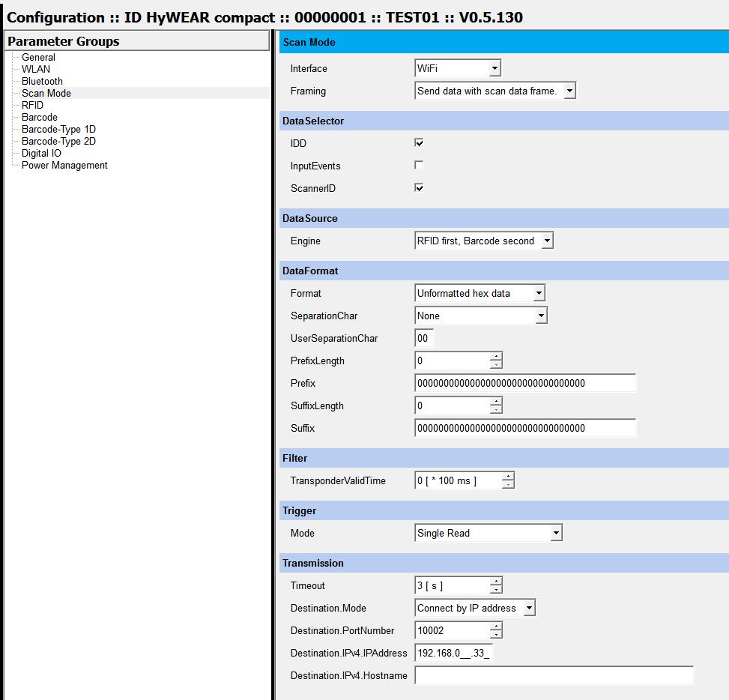
Task: Open the WLAN parameter group
Action: click(x=36, y=69)
